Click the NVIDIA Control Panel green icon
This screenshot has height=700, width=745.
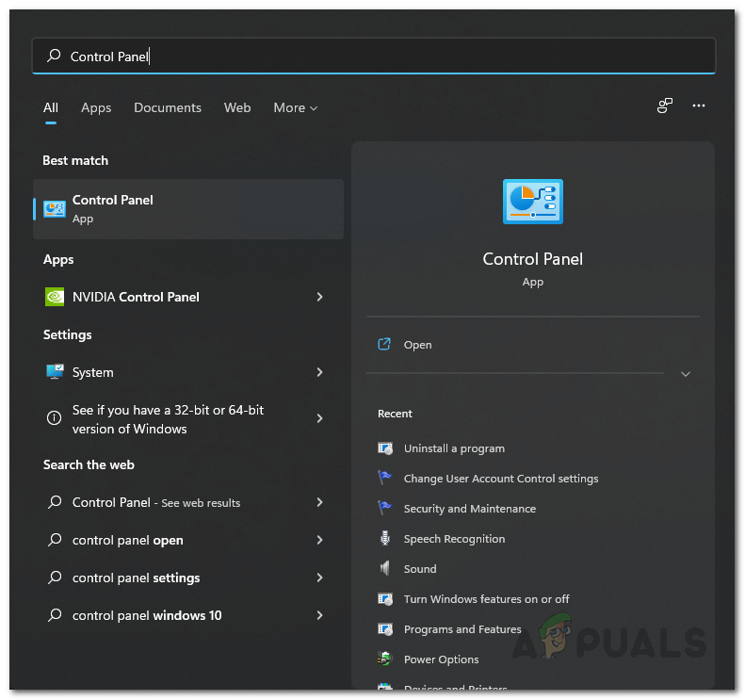click(x=55, y=297)
